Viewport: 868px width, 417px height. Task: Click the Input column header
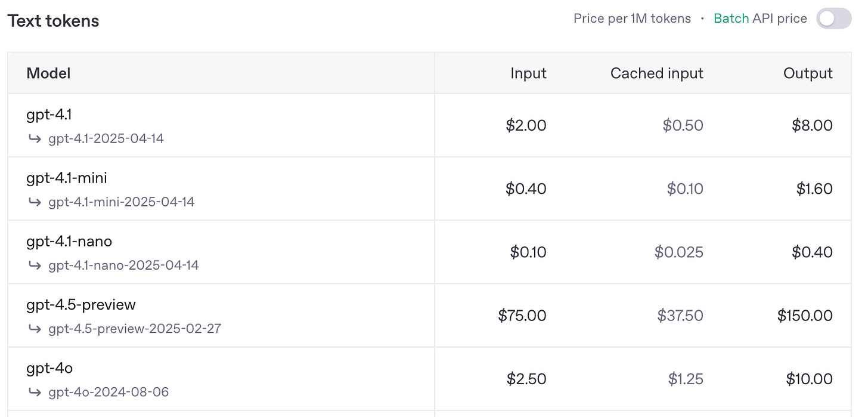(x=528, y=73)
